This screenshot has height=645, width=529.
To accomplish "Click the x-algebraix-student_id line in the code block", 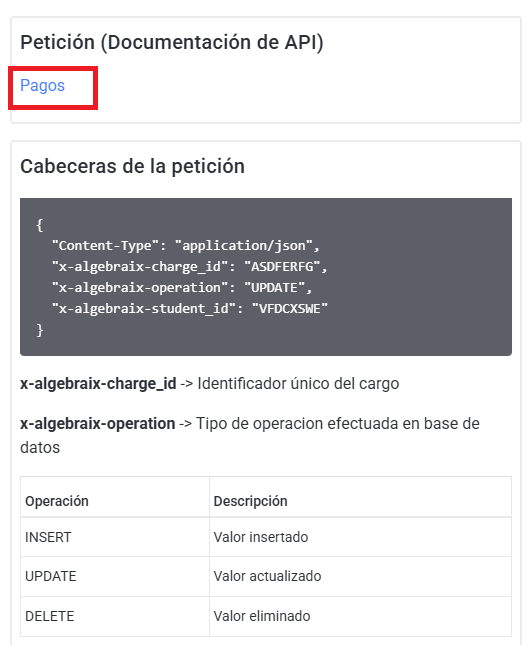I will [190, 309].
